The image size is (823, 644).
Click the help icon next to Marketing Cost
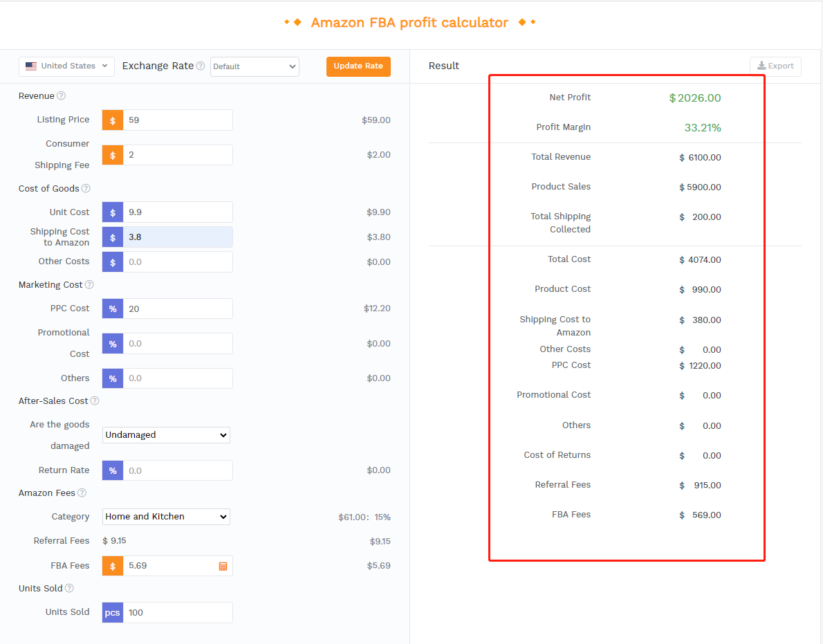(x=89, y=284)
